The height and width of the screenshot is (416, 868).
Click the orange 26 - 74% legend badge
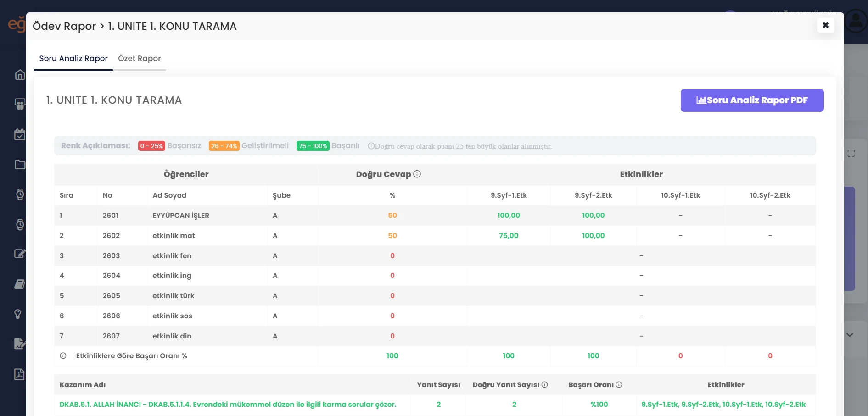224,146
